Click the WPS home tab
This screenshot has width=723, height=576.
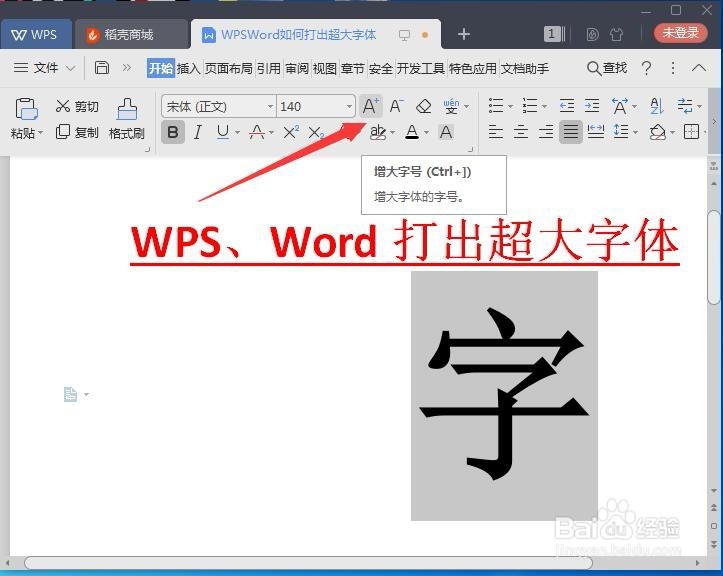pos(36,34)
